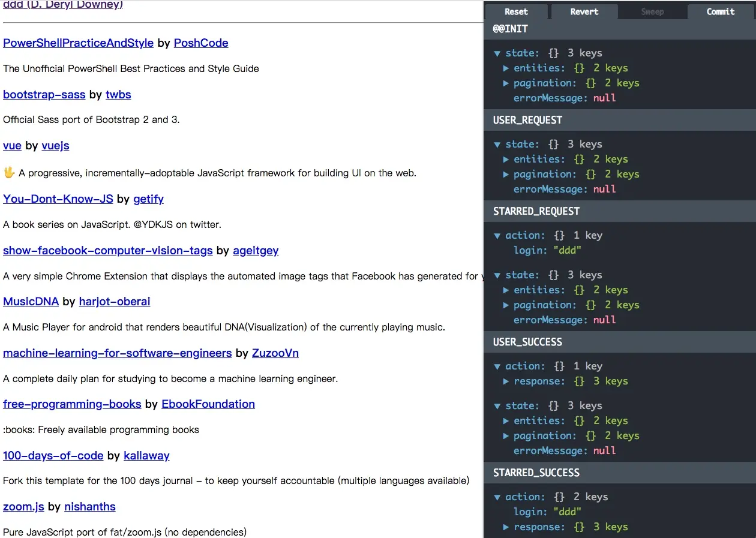Image resolution: width=756 pixels, height=538 pixels.
Task: Click the Commit button in DevTools
Action: pyautogui.click(x=721, y=11)
